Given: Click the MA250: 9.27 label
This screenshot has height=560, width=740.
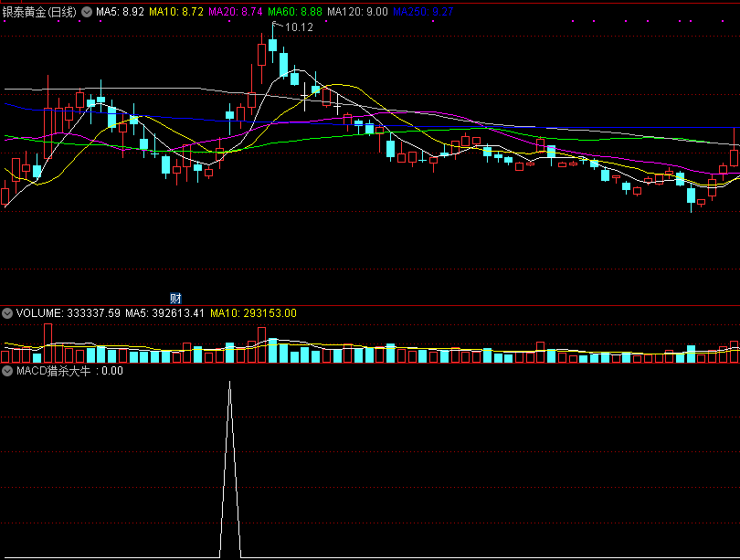Looking at the screenshot, I should click(x=423, y=12).
